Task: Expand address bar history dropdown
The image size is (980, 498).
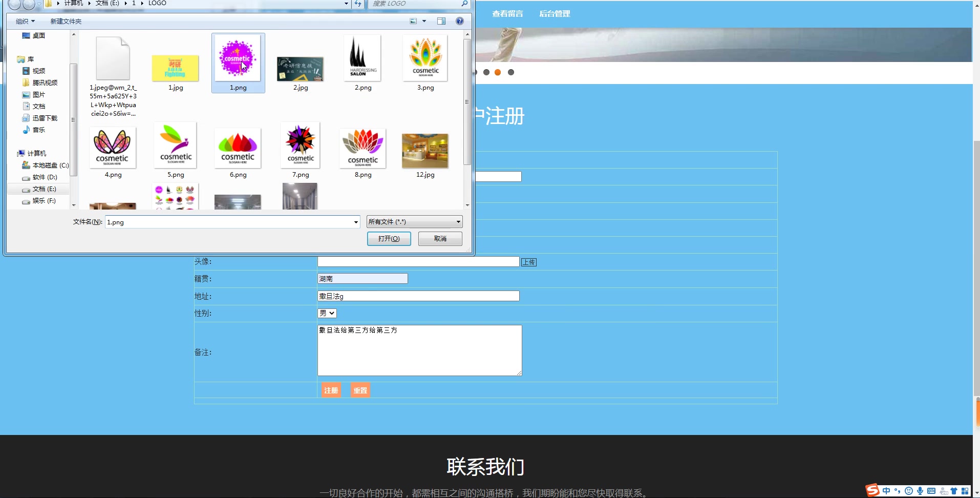Action: [x=347, y=4]
